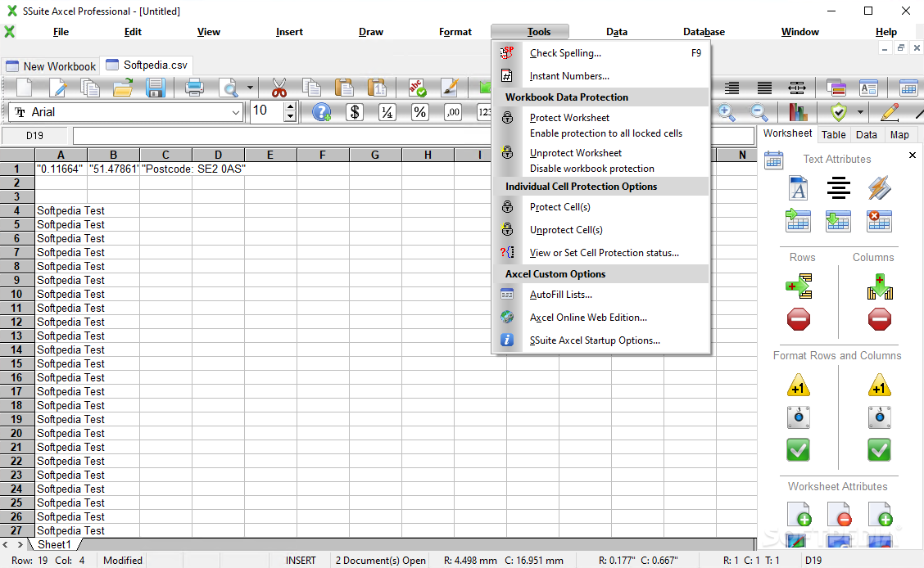The image size is (924, 568).
Task: Switch to the Table sidebar tab
Action: point(833,135)
